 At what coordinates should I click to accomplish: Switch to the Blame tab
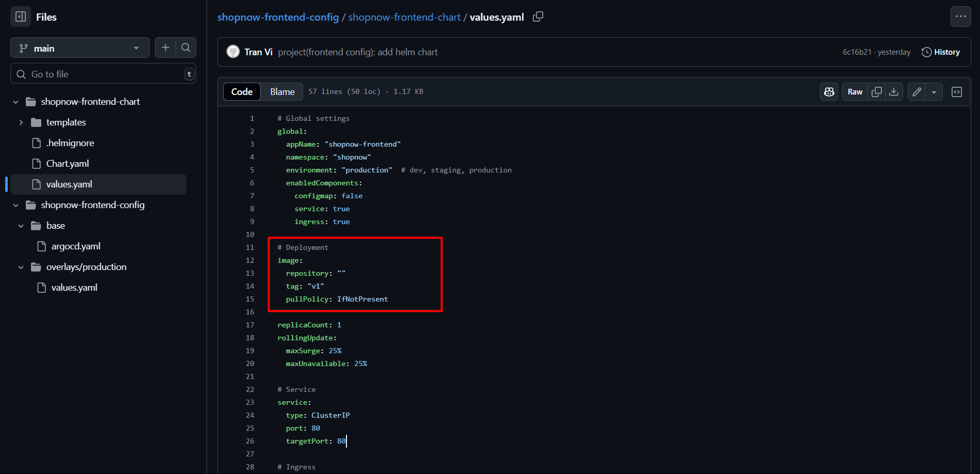[282, 92]
